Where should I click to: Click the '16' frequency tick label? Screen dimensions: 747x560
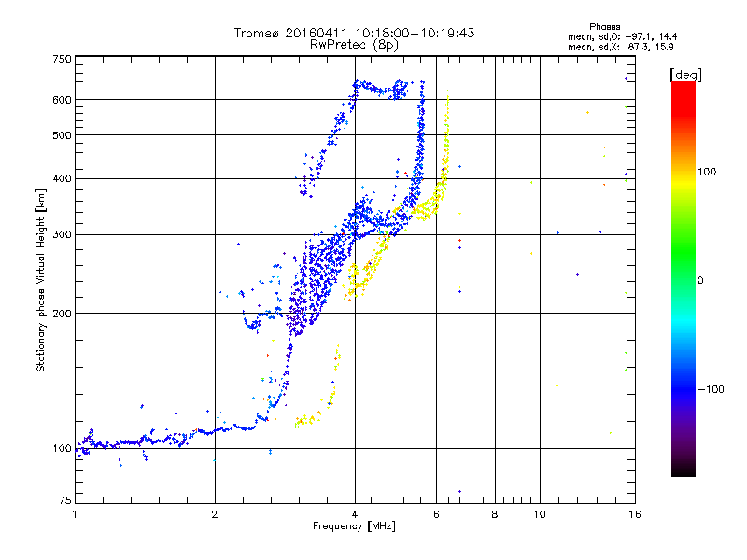pyautogui.click(x=635, y=514)
